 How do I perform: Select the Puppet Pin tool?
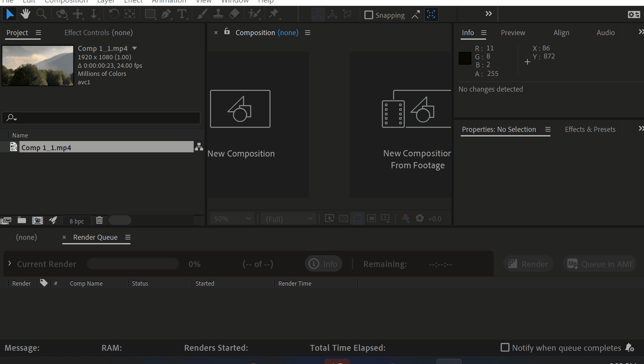point(274,13)
